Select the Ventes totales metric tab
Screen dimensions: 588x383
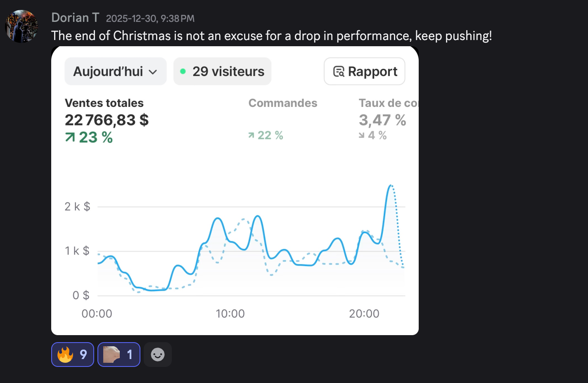coord(104,103)
